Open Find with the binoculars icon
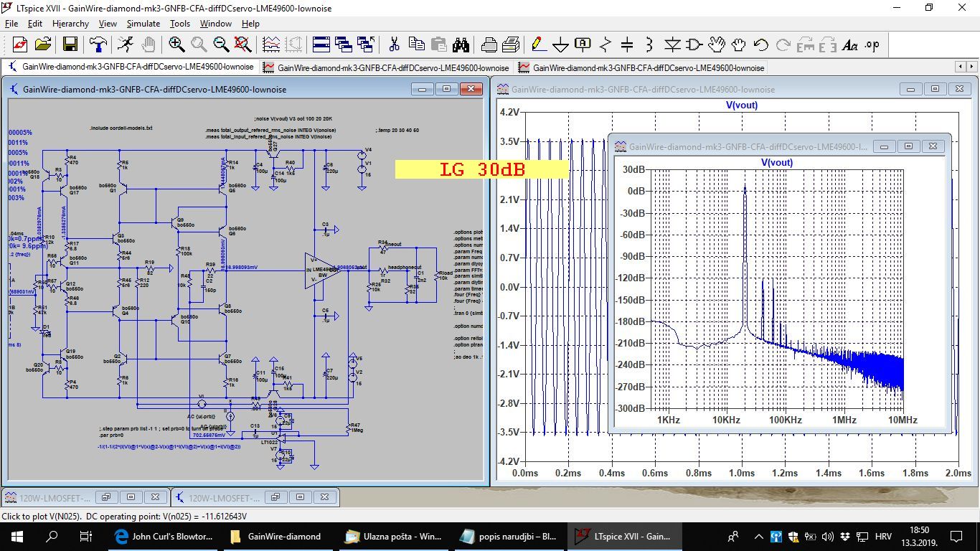This screenshot has height=551, width=980. pyautogui.click(x=461, y=44)
